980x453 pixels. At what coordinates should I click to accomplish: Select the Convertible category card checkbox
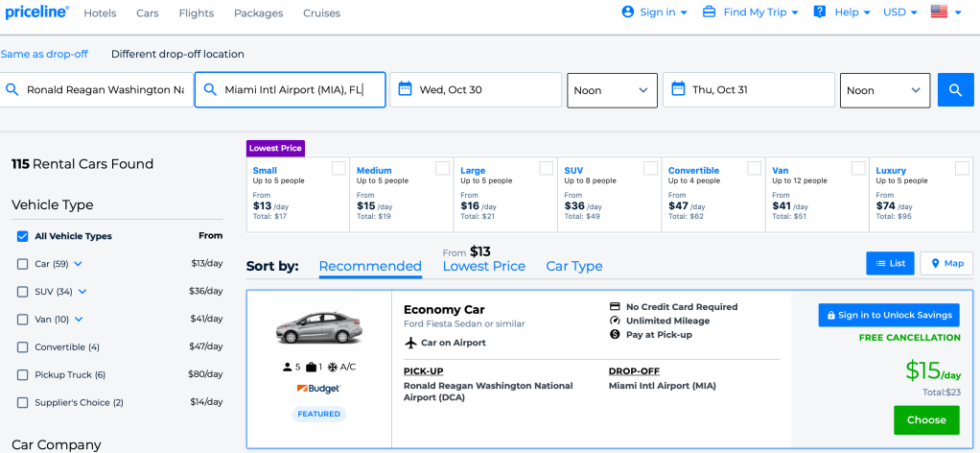pos(754,169)
